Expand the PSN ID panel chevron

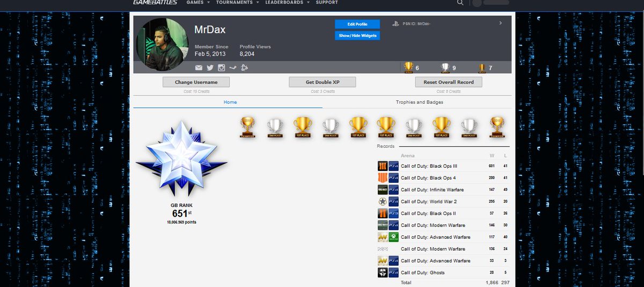click(x=500, y=23)
